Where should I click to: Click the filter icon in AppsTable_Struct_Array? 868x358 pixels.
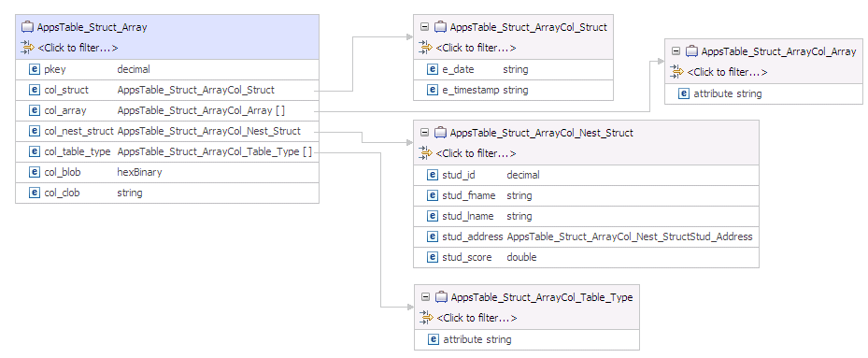coord(27,48)
